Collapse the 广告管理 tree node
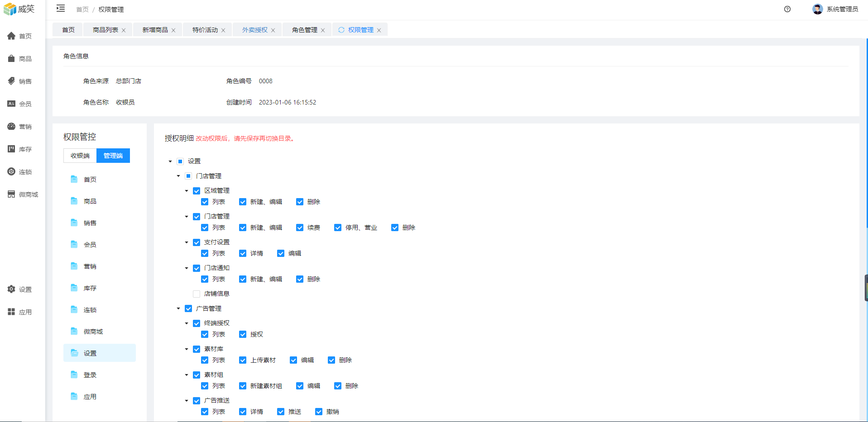868x422 pixels. [178, 308]
